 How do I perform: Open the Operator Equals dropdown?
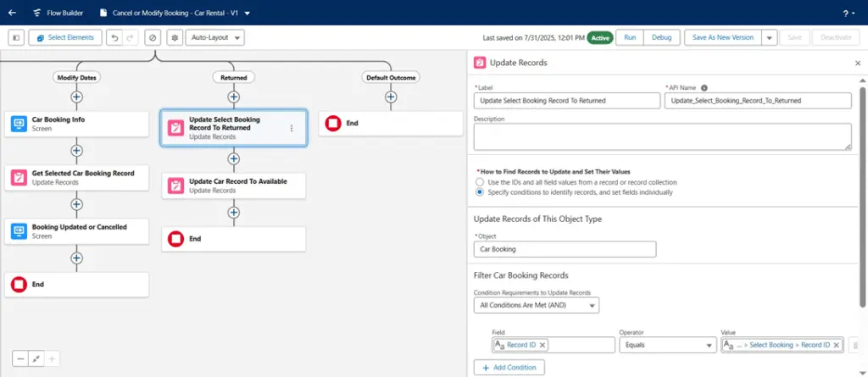tap(668, 345)
